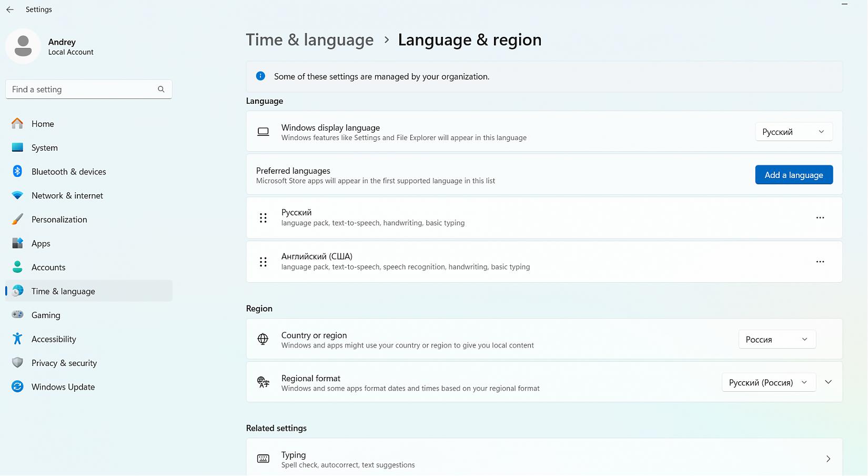
Task: Click the back arrow icon
Action: click(x=10, y=9)
